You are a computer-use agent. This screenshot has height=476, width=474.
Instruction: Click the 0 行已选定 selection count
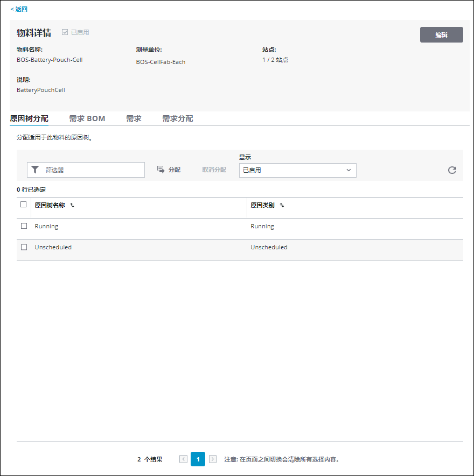[31, 190]
